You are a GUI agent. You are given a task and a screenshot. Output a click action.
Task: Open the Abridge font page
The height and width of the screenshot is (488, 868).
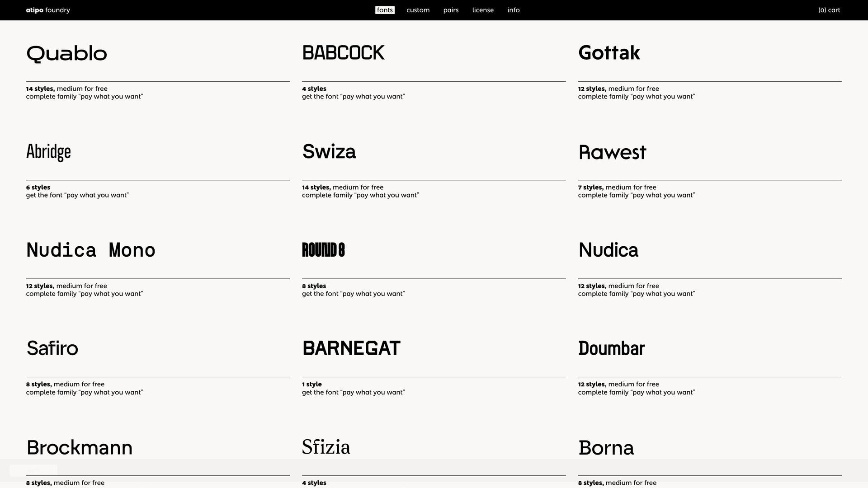(x=48, y=152)
